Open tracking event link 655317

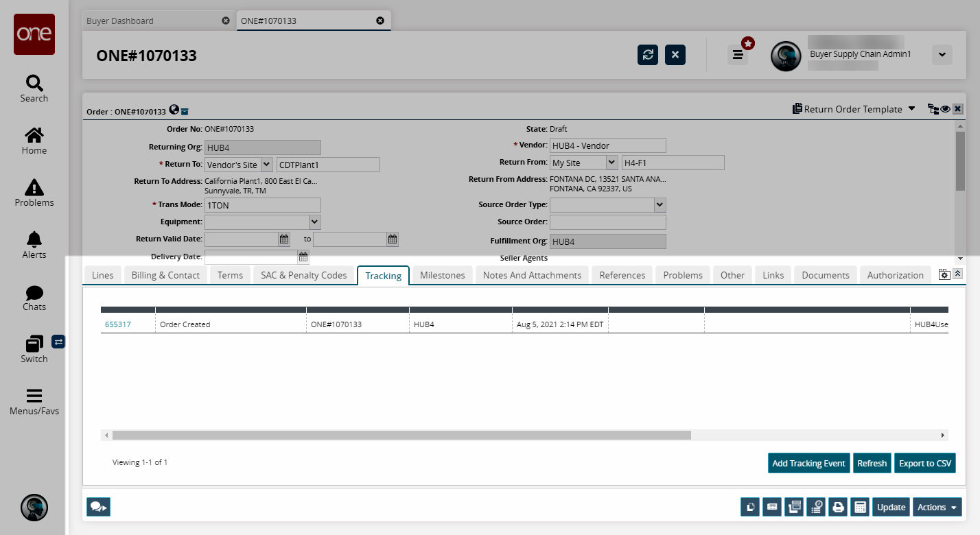tap(117, 324)
